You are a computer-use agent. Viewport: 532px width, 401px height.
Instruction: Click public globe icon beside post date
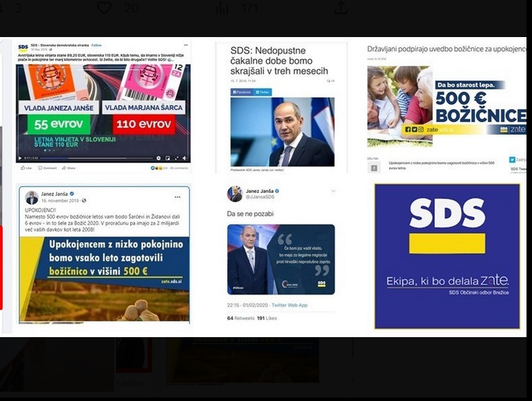point(84,200)
